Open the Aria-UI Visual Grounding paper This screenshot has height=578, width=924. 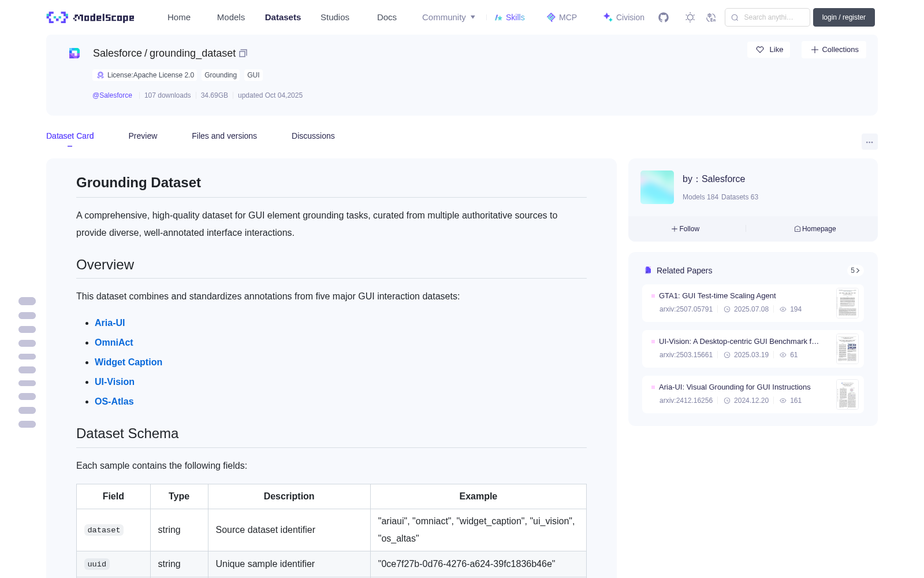pyautogui.click(x=735, y=387)
